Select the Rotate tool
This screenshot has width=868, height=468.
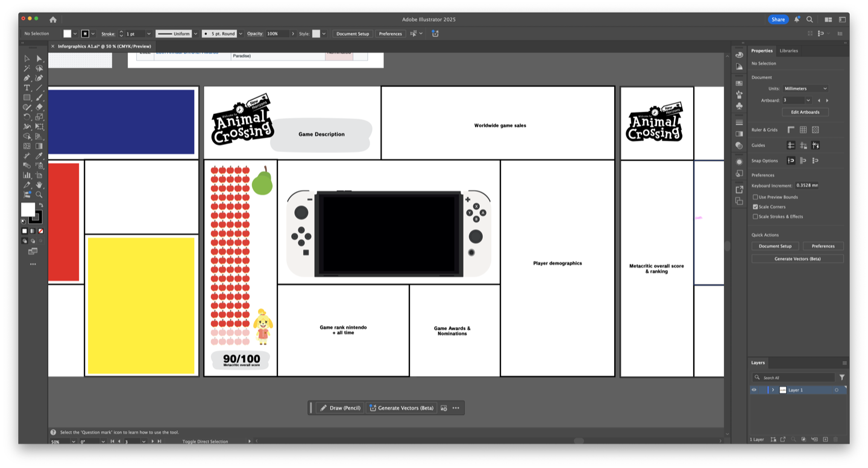click(x=27, y=116)
